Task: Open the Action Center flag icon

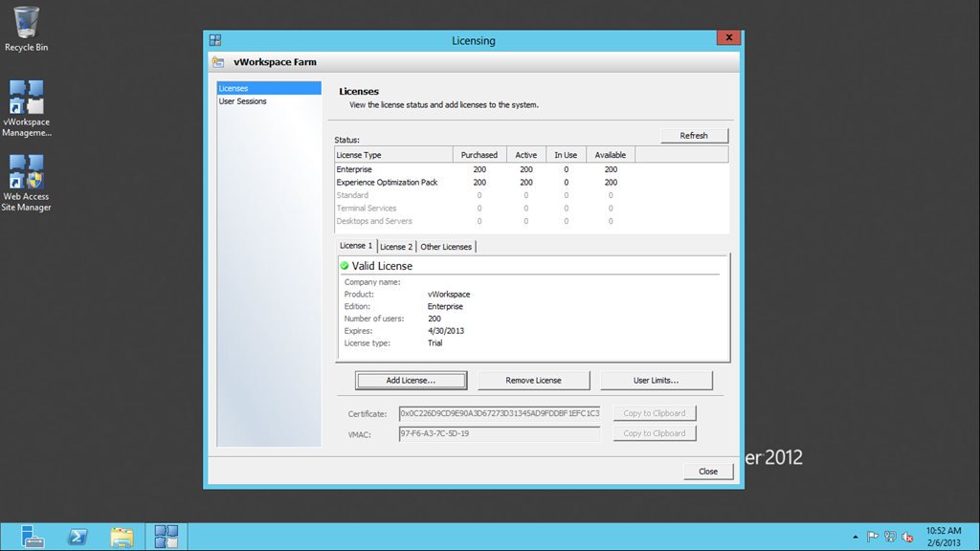Action: coord(873,537)
